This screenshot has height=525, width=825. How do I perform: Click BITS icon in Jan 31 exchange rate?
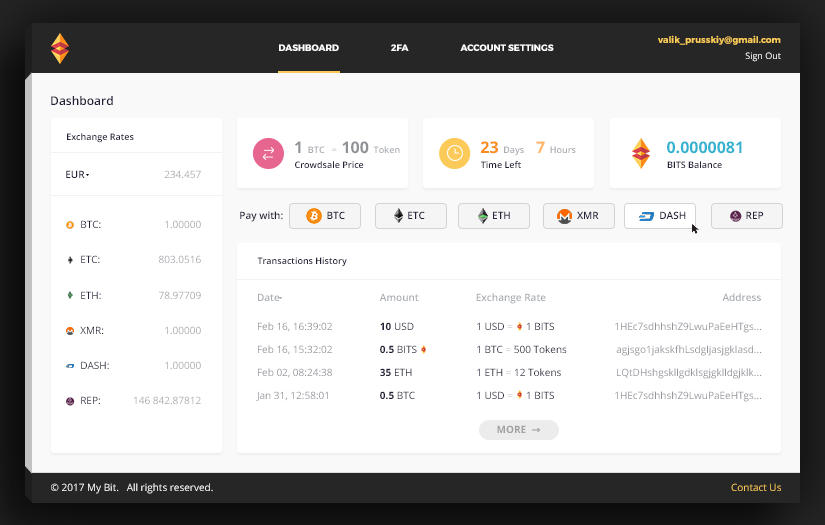coord(519,395)
